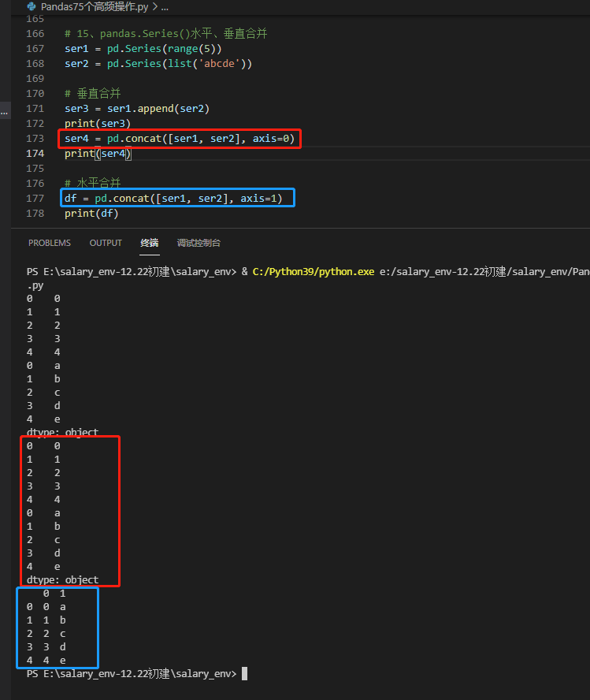Click the last 'dtype: object' line in the terminal
Image resolution: width=590 pixels, height=700 pixels.
[62, 580]
